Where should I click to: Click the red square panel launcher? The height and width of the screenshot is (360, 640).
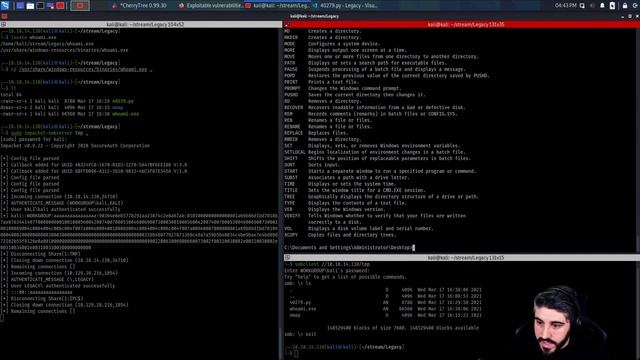click(x=60, y=6)
